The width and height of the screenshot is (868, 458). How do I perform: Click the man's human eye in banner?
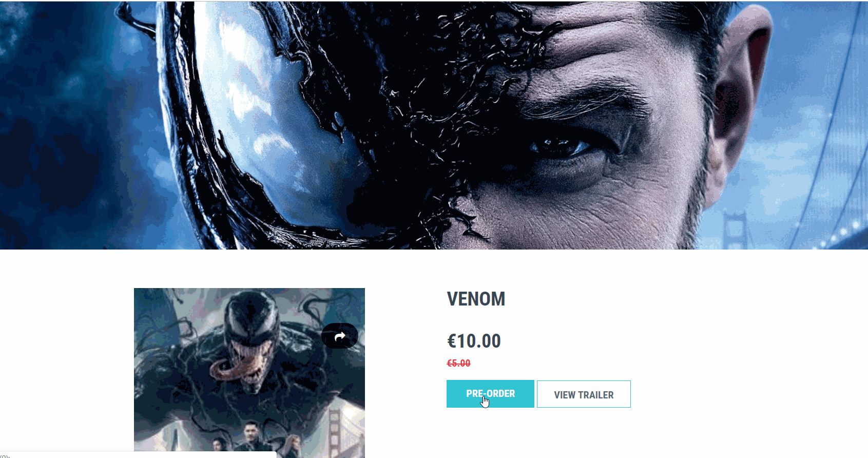562,147
